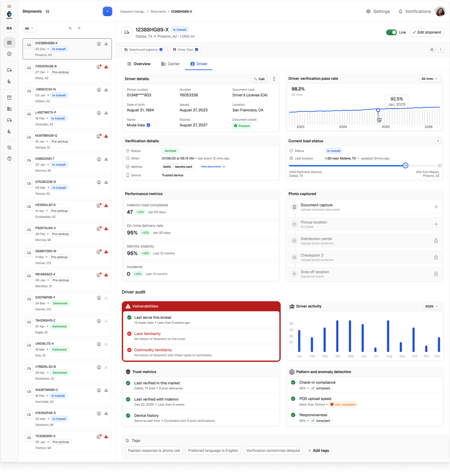
Task: Open Pickup location arrow
Action: 436,224
